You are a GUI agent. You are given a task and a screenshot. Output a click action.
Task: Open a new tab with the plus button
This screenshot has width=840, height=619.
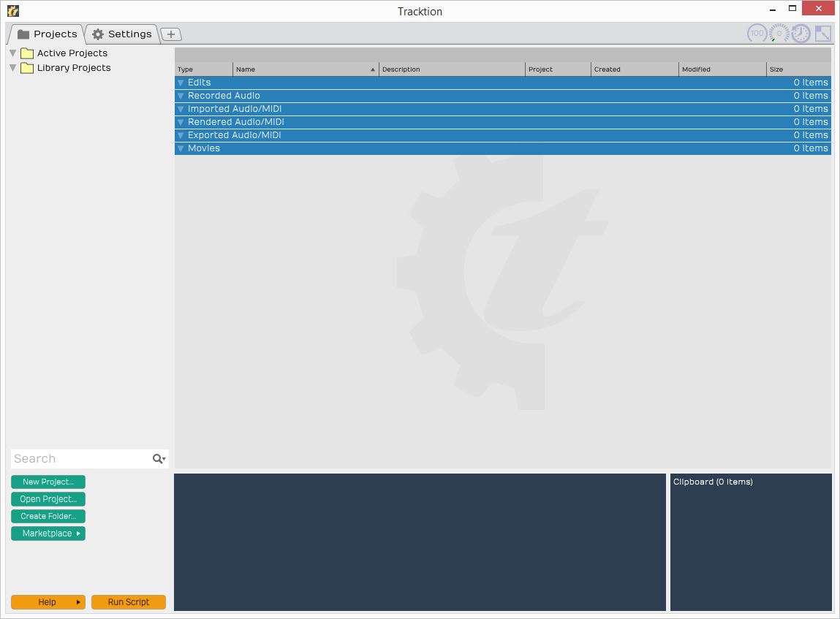tap(170, 34)
